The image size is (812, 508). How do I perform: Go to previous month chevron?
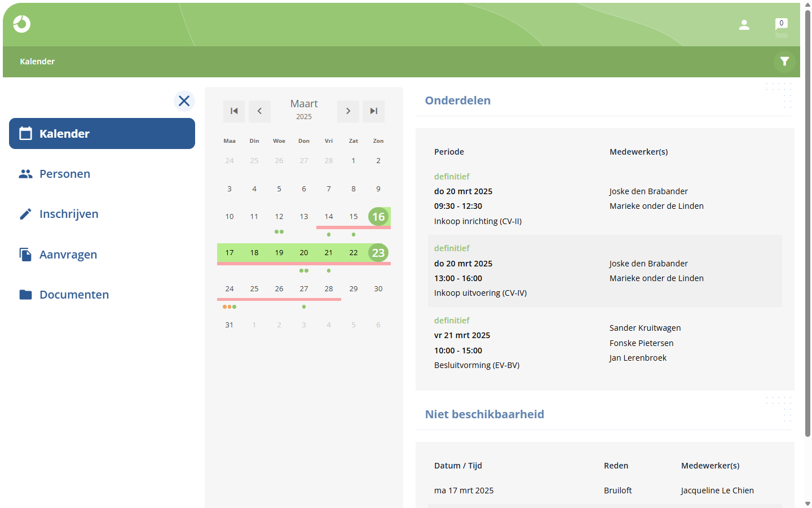coord(259,111)
